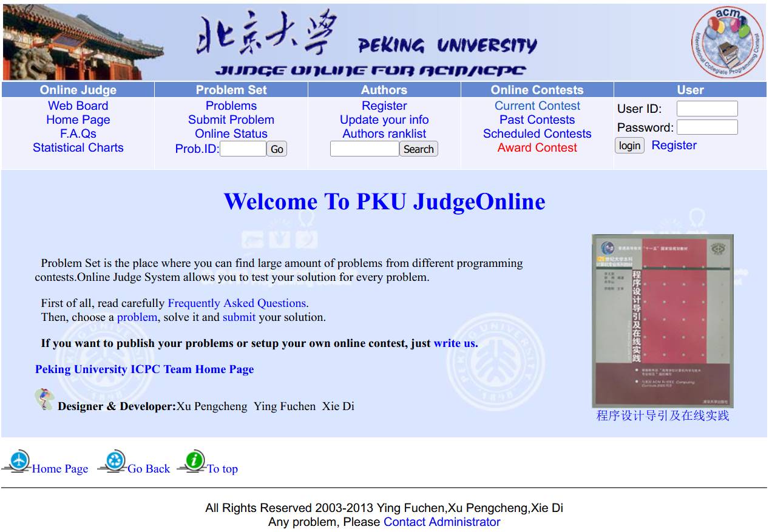Click the Go Back globe icon
The width and height of the screenshot is (772, 532).
pyautogui.click(x=112, y=461)
